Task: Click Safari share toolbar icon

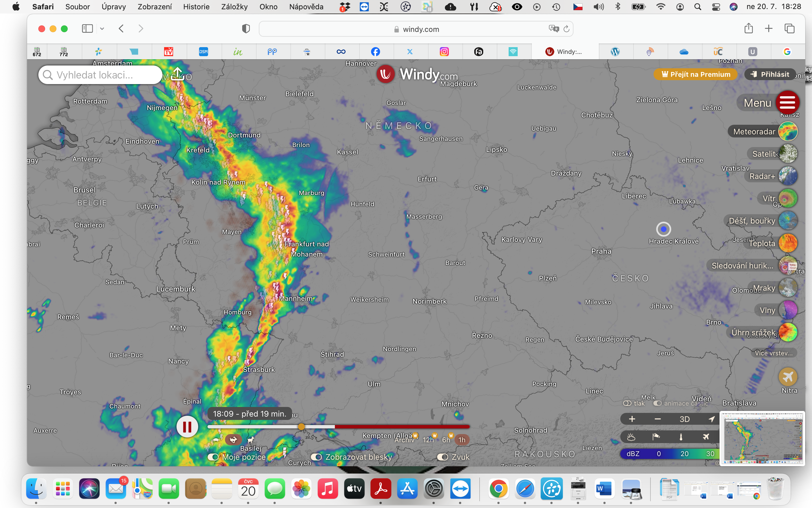Action: (748, 29)
